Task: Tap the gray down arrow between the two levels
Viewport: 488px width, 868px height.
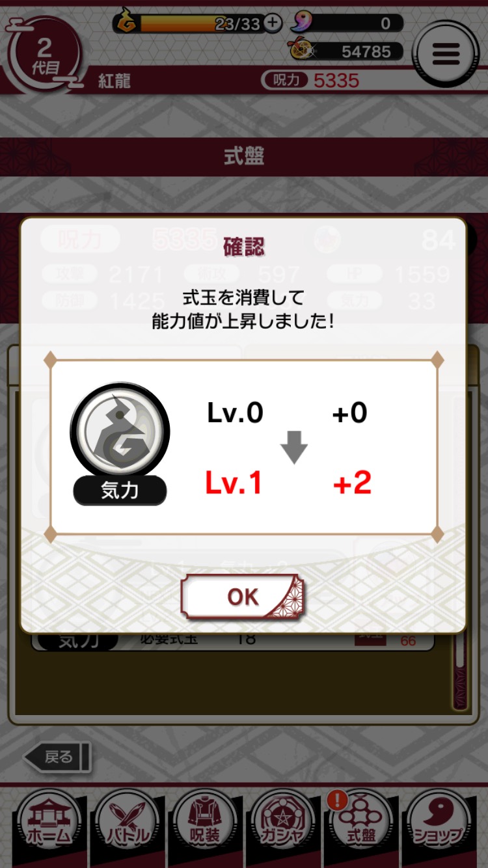Action: tap(294, 448)
